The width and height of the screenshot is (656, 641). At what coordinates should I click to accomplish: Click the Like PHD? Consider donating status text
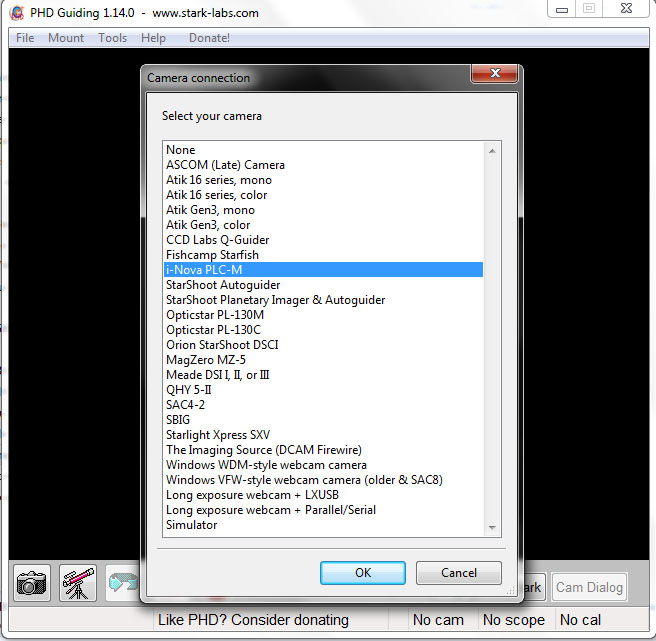pyautogui.click(x=253, y=620)
